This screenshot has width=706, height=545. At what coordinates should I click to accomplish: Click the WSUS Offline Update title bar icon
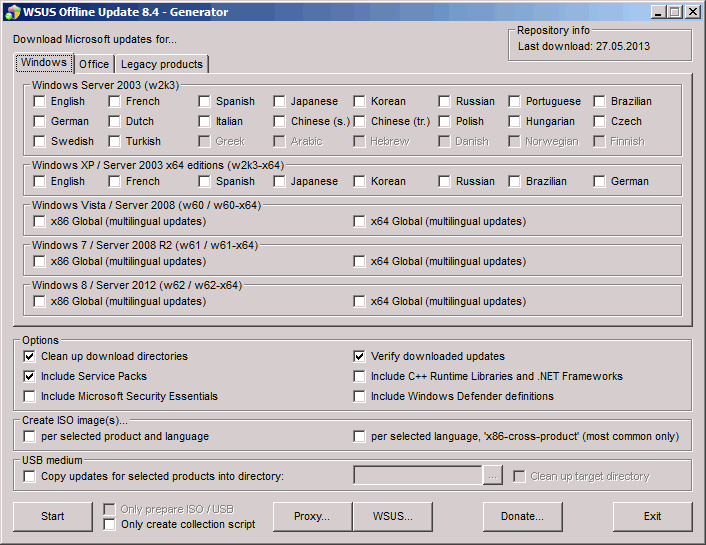point(13,12)
